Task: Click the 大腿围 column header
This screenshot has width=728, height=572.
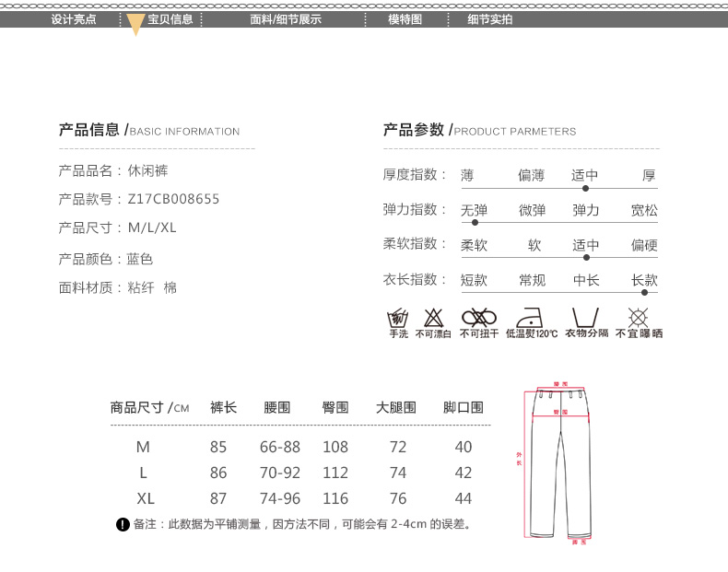Action: [x=396, y=407]
